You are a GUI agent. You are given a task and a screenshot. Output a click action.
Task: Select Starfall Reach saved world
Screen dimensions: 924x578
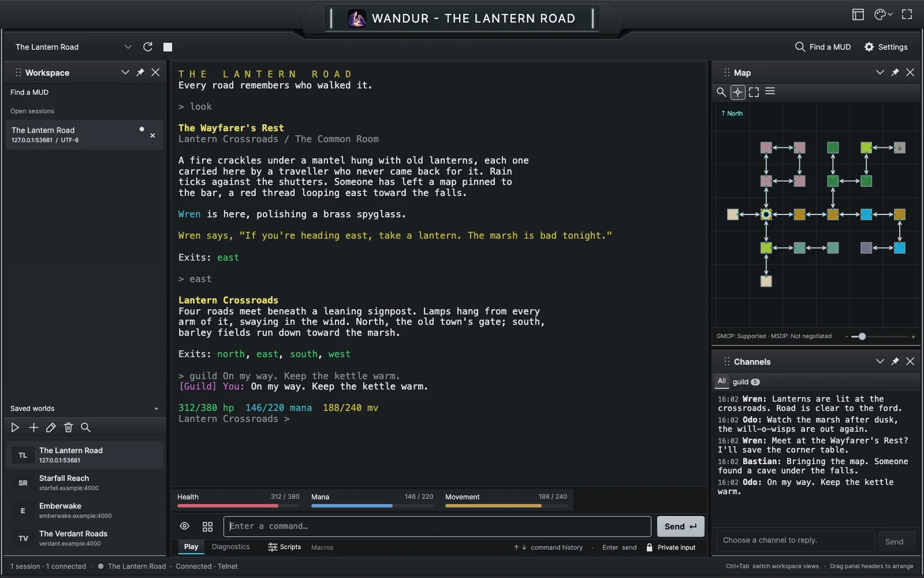84,483
